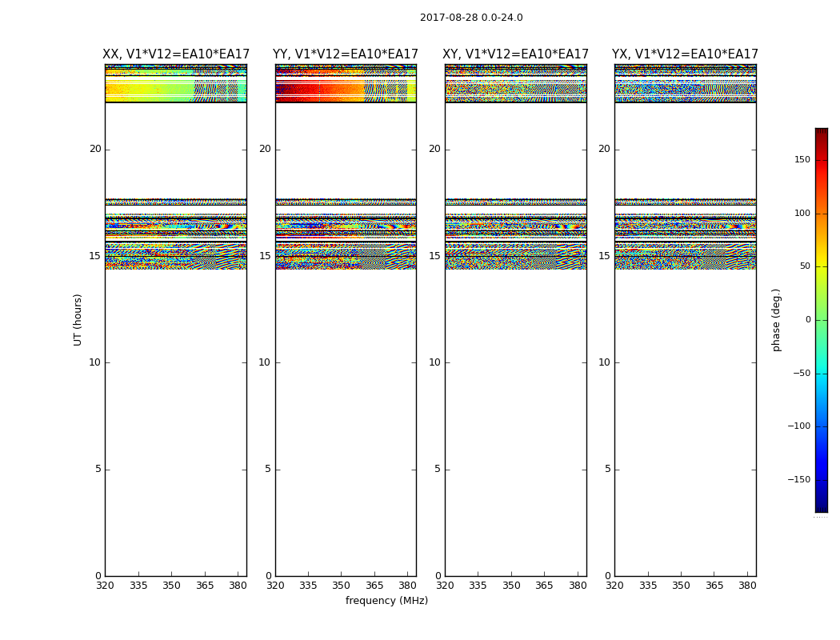Click the "YX, V1*V12=EA10*EA17" panel title
The width and height of the screenshot is (840, 640).
coord(685,54)
